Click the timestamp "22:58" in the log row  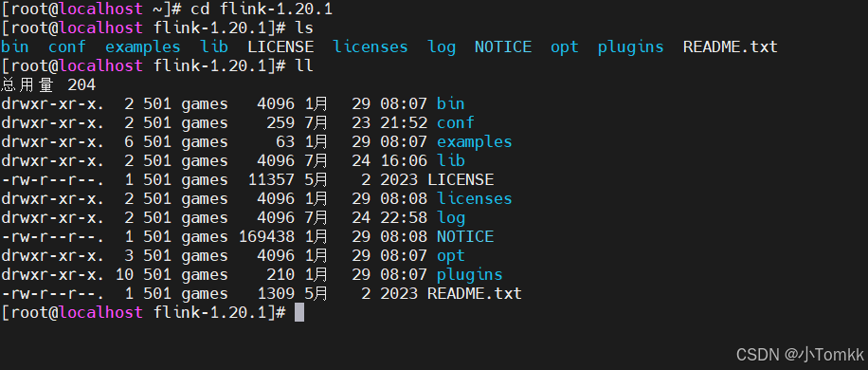(x=404, y=217)
